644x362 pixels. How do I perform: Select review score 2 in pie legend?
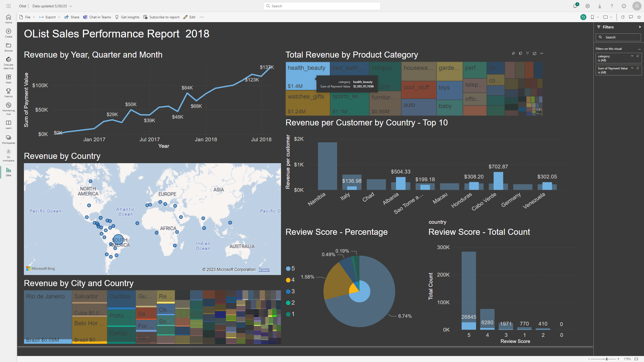pos(291,303)
